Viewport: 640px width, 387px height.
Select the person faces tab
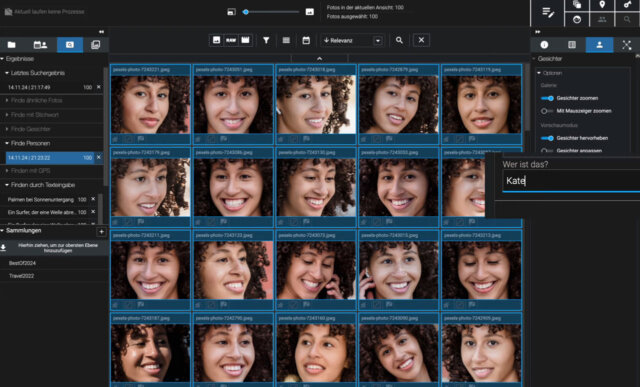point(599,45)
